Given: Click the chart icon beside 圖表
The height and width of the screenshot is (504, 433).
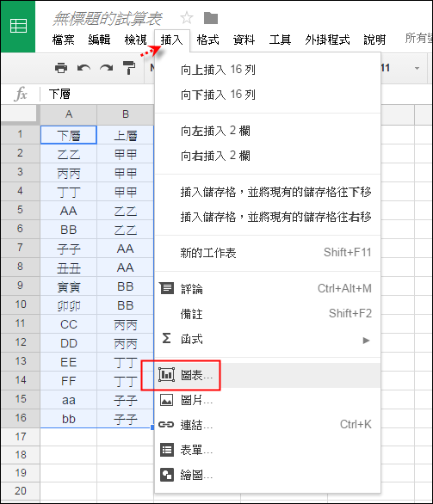Looking at the screenshot, I should 166,375.
